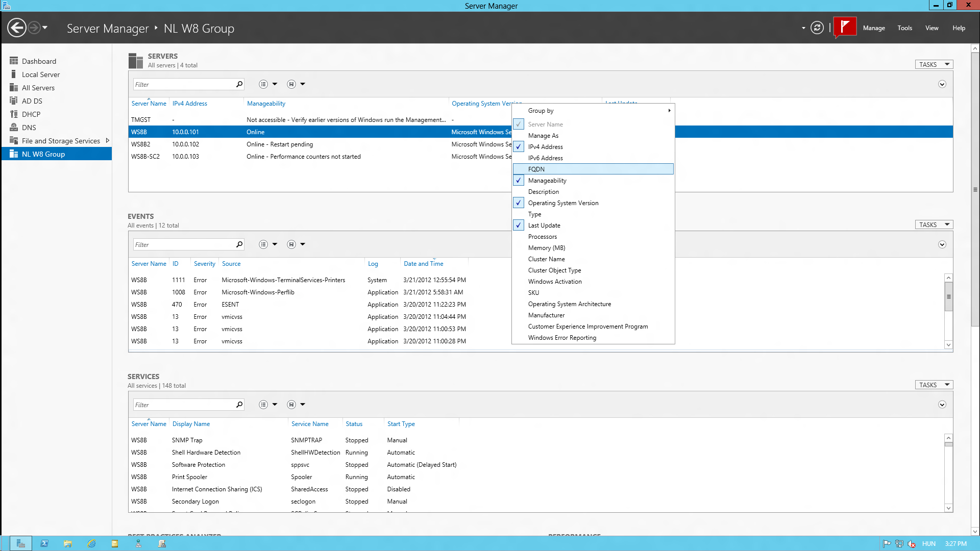Click the search magnifier in Services filter

[239, 405]
